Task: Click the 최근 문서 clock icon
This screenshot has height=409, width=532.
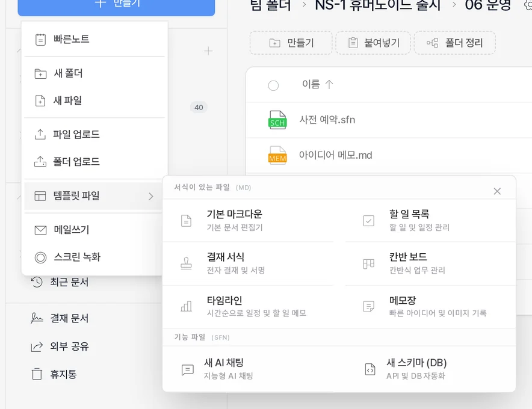Action: [37, 282]
